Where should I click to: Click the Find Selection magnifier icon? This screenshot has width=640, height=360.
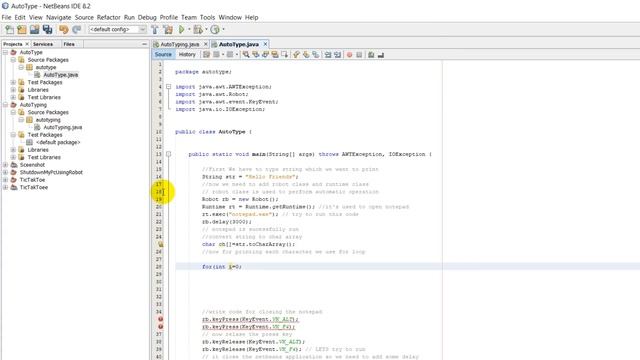click(x=246, y=54)
